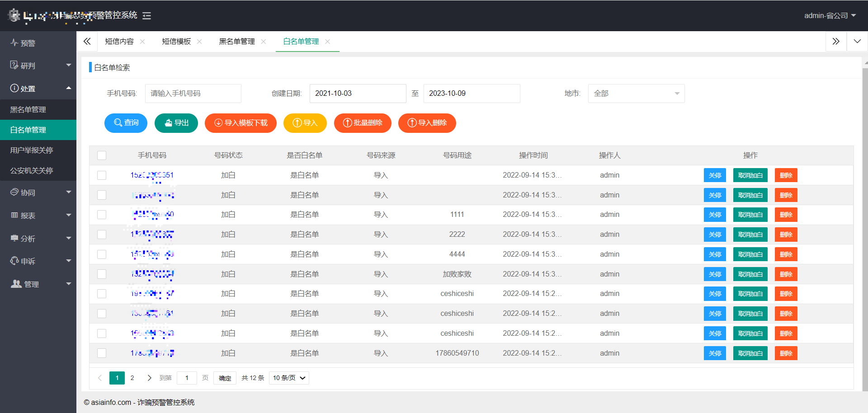Click the 查询 search button

click(126, 123)
